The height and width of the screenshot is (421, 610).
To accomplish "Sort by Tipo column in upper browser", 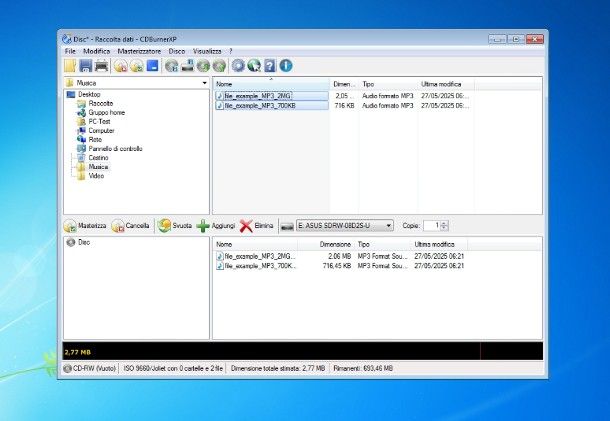I will (x=388, y=84).
